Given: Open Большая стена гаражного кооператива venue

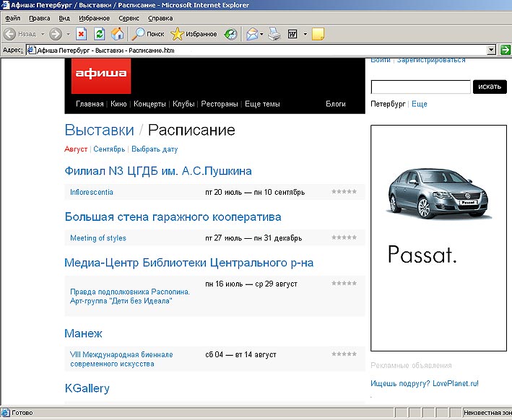Looking at the screenshot, I should [x=173, y=217].
